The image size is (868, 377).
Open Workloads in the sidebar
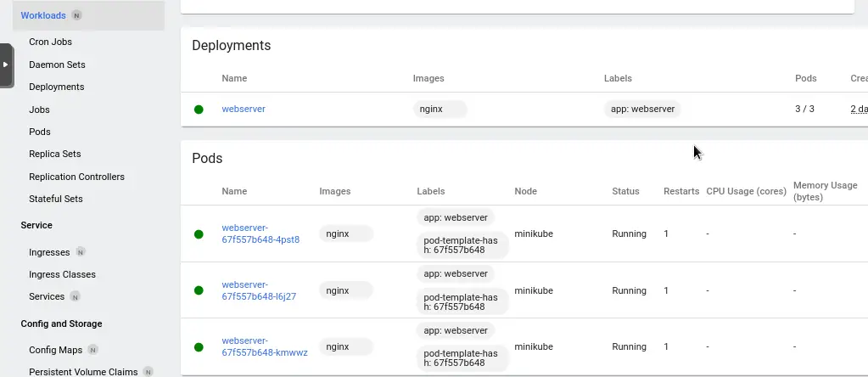(43, 15)
